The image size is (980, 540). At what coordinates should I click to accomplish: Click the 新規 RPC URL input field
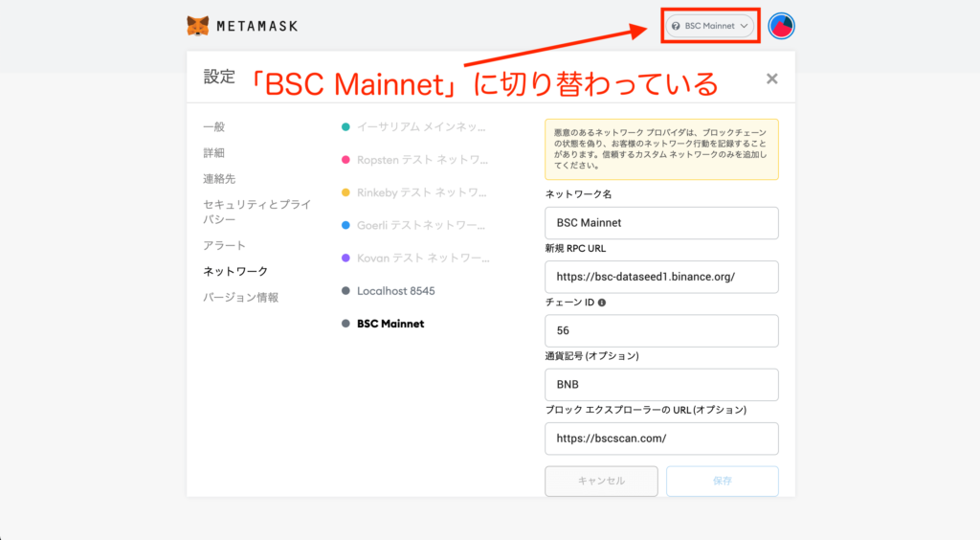661,277
